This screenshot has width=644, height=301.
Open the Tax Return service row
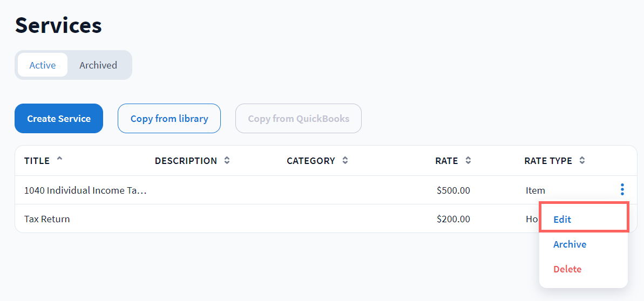[47, 219]
